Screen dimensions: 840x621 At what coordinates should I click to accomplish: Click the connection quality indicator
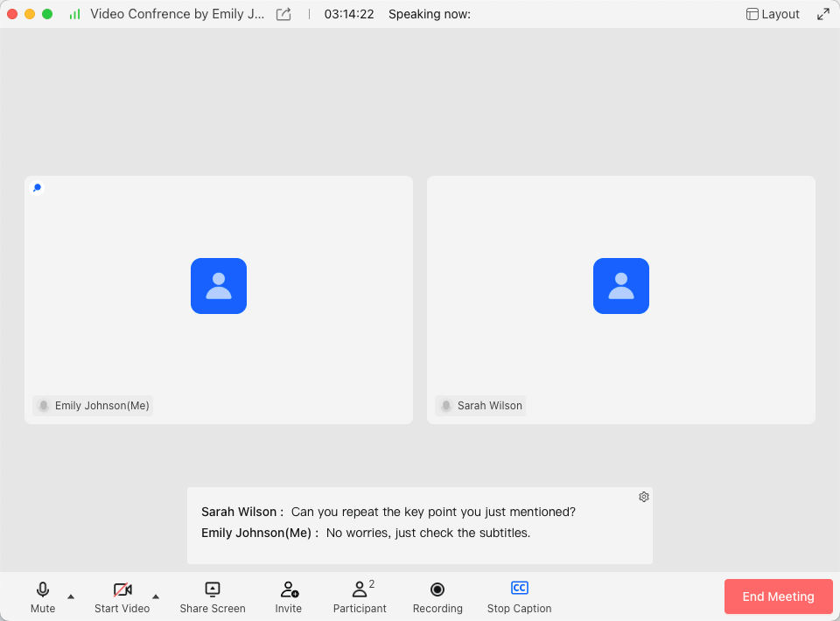point(73,14)
